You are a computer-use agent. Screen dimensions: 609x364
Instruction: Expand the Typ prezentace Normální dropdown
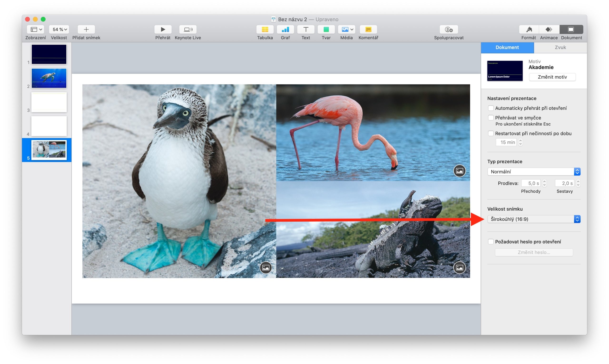coord(533,172)
